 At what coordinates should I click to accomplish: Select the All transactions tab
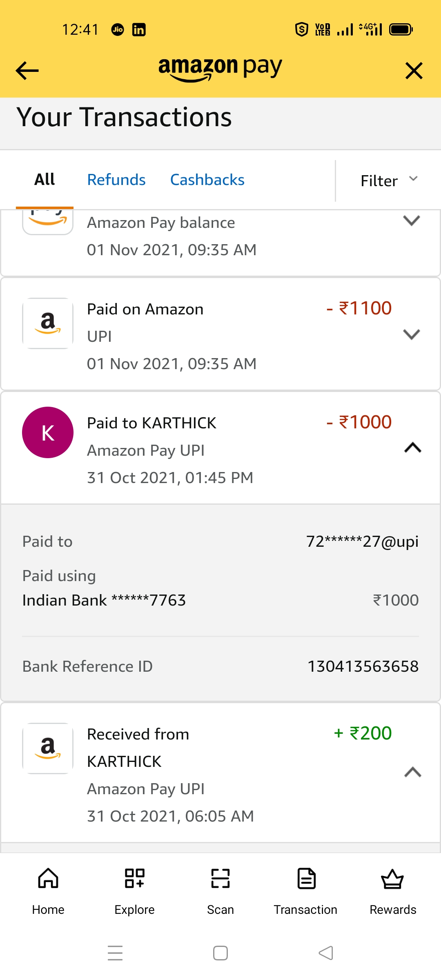coord(45,180)
